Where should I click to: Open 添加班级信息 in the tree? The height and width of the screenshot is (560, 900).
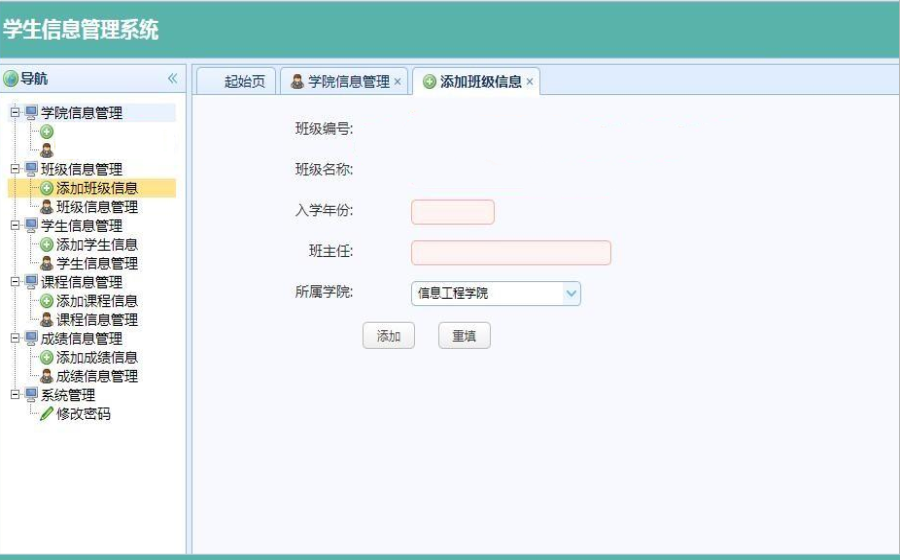(x=97, y=188)
